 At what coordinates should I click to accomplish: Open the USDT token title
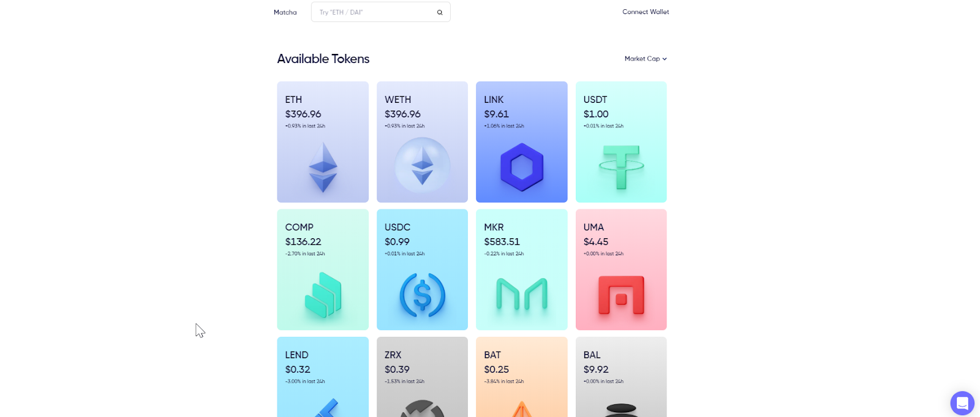coord(595,99)
